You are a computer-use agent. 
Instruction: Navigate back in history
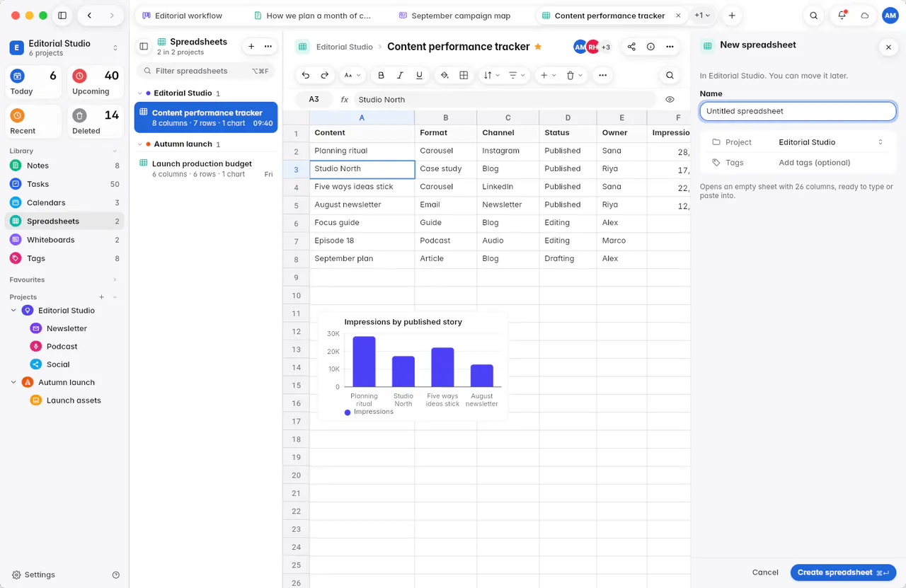point(89,16)
